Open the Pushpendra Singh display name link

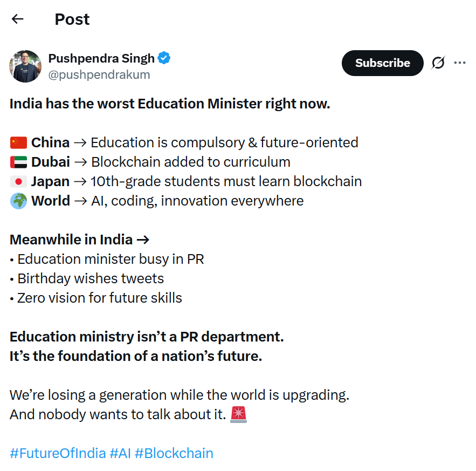coord(101,58)
